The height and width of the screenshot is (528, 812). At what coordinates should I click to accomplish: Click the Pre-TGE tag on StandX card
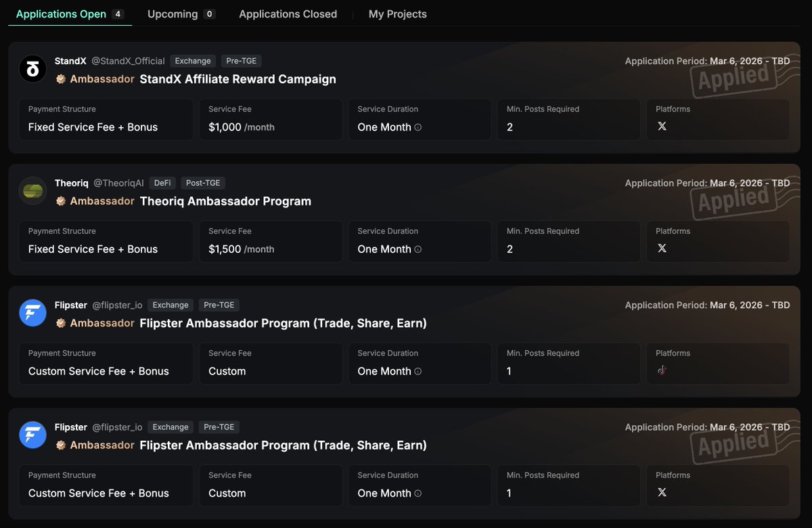(x=242, y=61)
